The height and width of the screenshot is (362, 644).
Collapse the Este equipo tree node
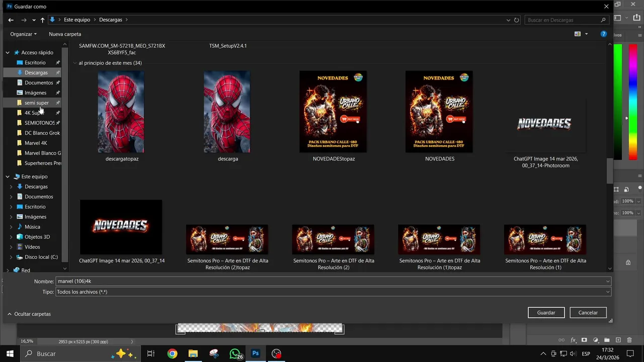[x=8, y=176]
